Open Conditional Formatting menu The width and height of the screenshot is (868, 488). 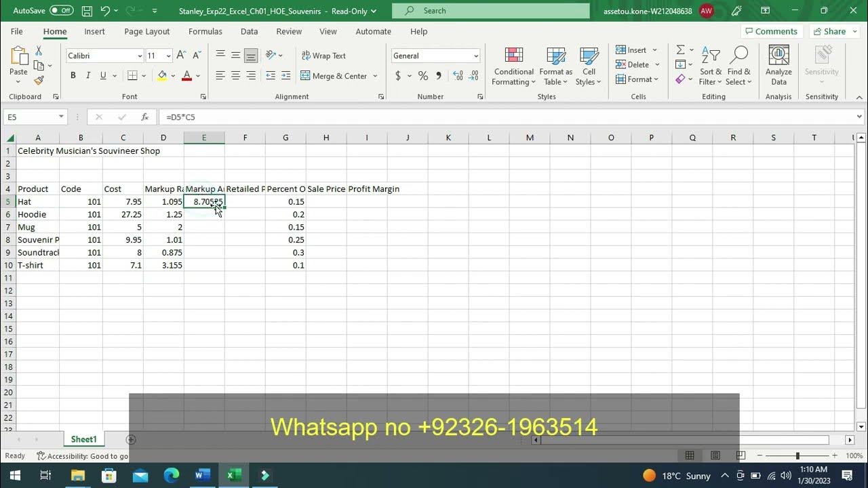tap(513, 66)
